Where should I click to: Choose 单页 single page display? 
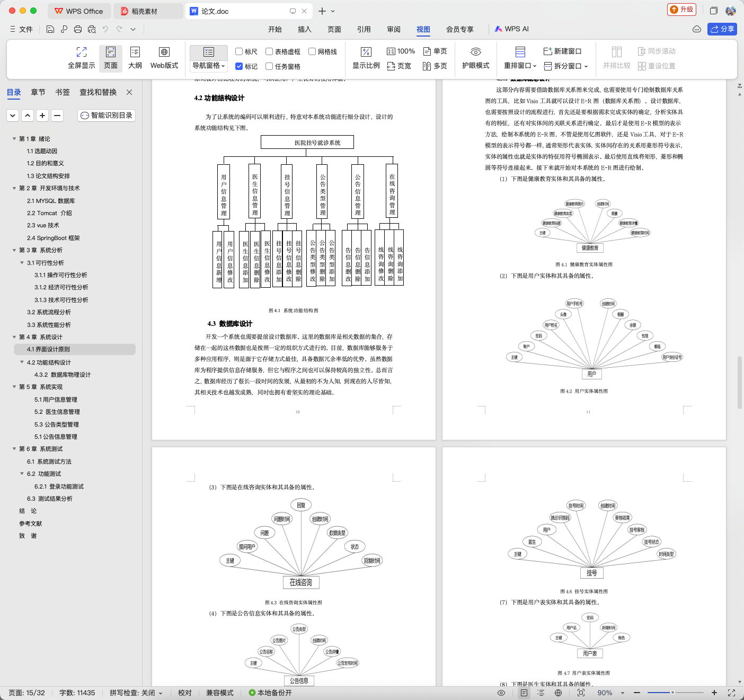435,51
